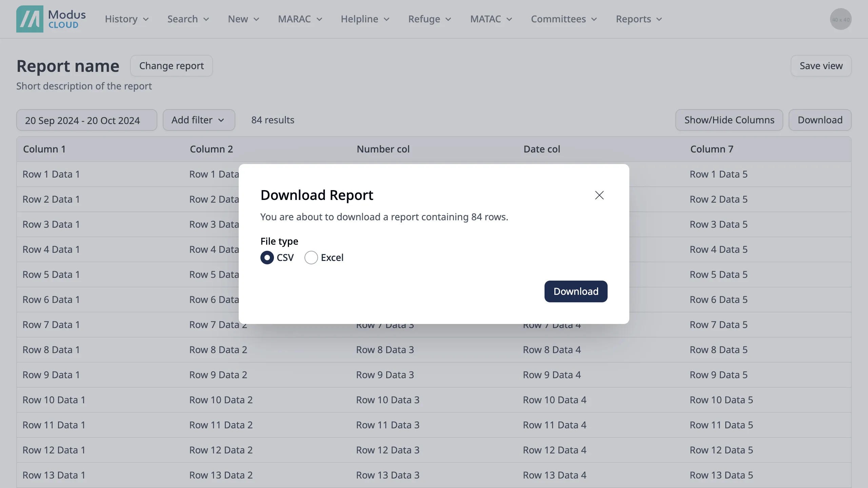Click the Change report button

click(x=171, y=66)
